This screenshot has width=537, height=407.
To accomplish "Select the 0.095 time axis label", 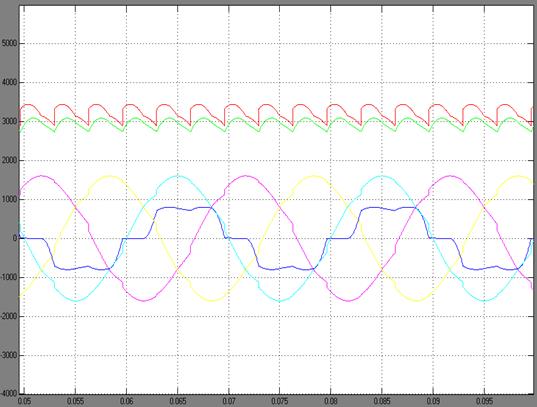I will click(x=484, y=401).
